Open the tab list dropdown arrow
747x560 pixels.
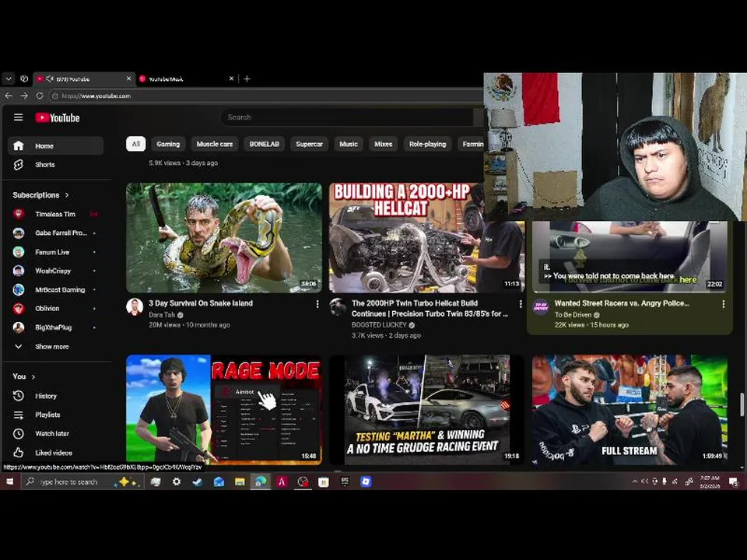click(x=9, y=79)
